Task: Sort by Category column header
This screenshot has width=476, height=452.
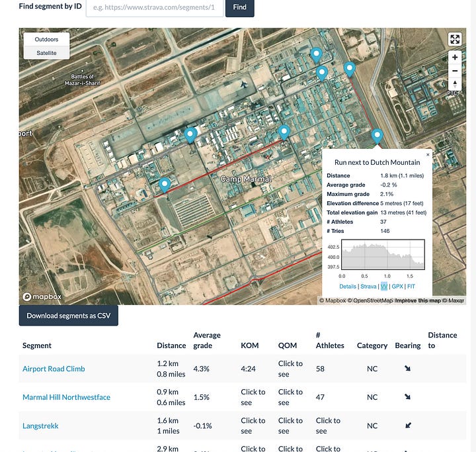Action: pos(372,345)
